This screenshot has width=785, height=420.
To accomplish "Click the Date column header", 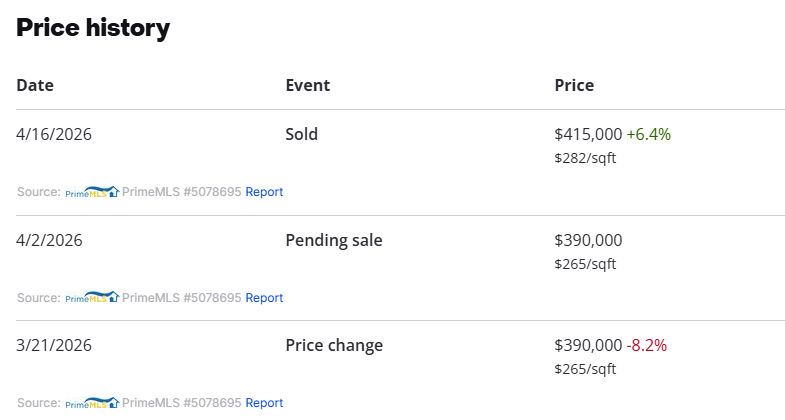I will [x=35, y=85].
